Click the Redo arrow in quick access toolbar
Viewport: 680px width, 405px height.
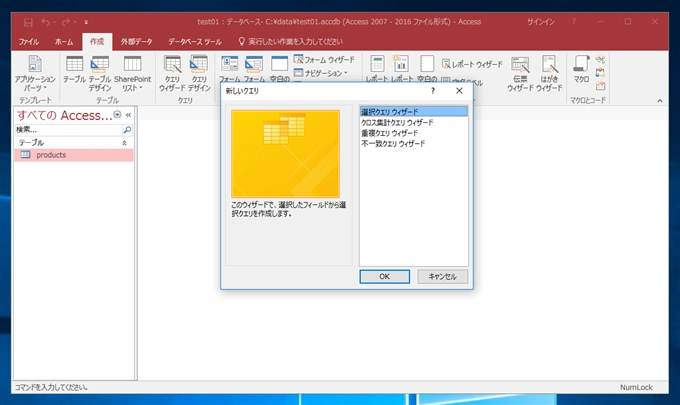[66, 22]
